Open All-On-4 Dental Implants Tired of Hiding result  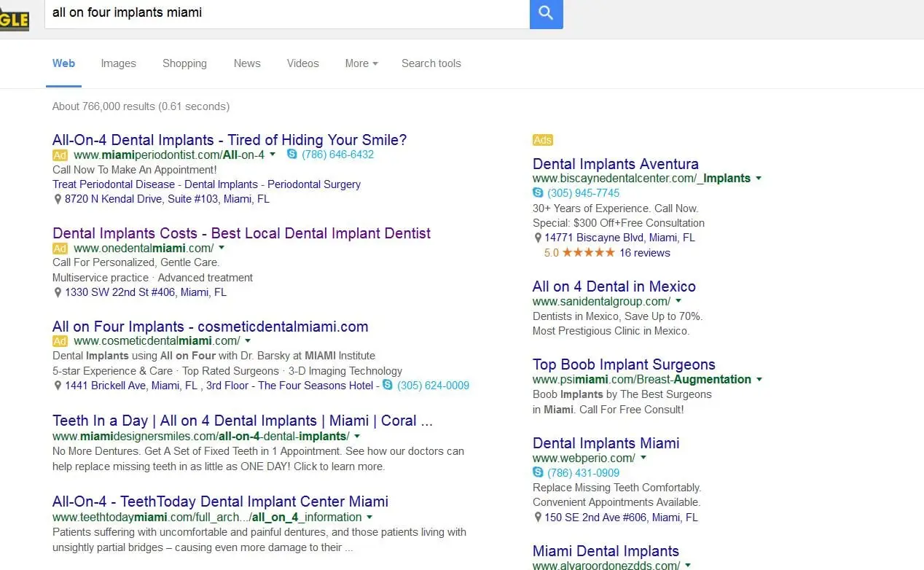click(230, 140)
